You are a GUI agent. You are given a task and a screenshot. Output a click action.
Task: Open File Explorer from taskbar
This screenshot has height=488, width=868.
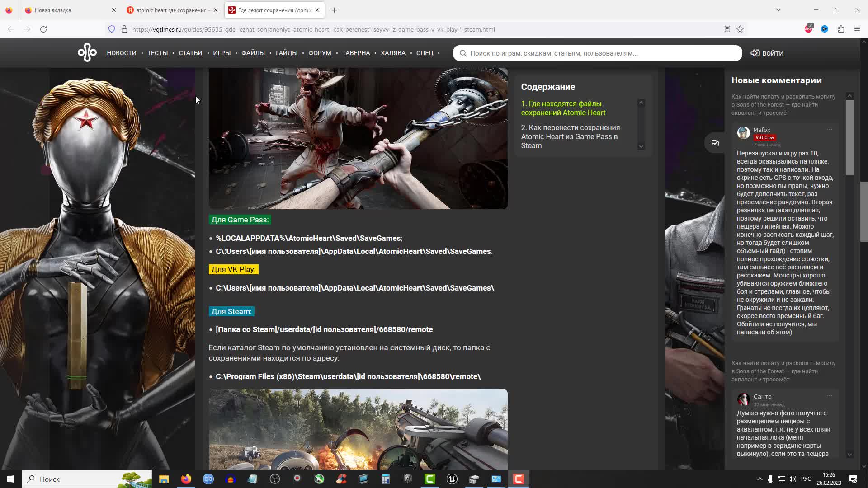(x=164, y=479)
